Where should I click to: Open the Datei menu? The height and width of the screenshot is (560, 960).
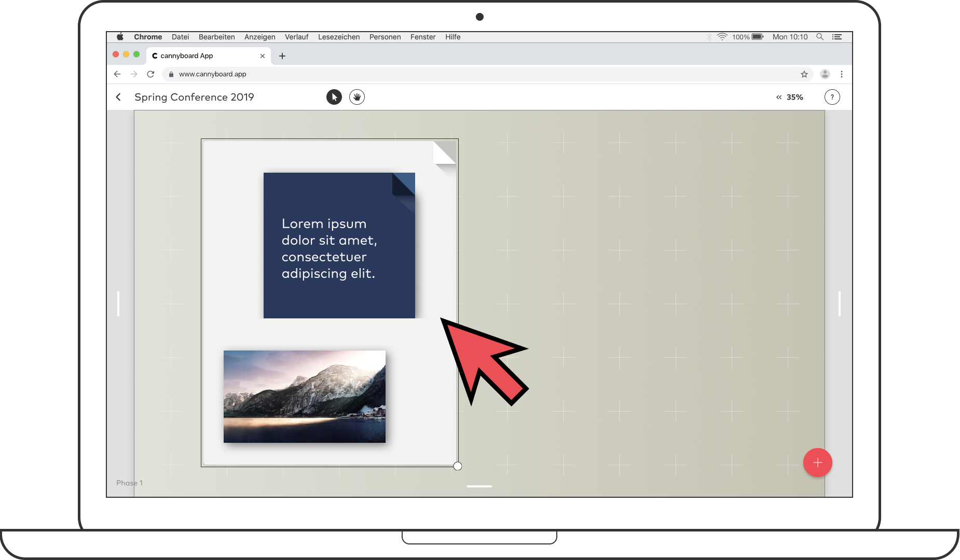pyautogui.click(x=180, y=37)
